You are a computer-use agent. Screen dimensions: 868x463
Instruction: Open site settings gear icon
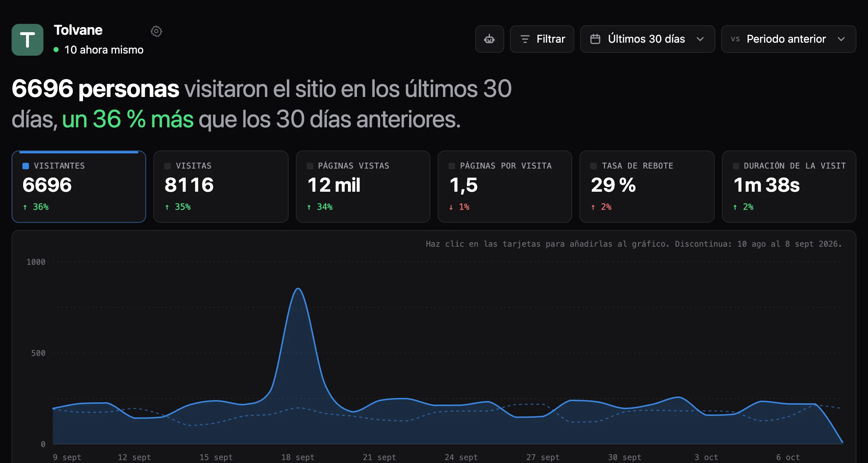click(x=156, y=31)
